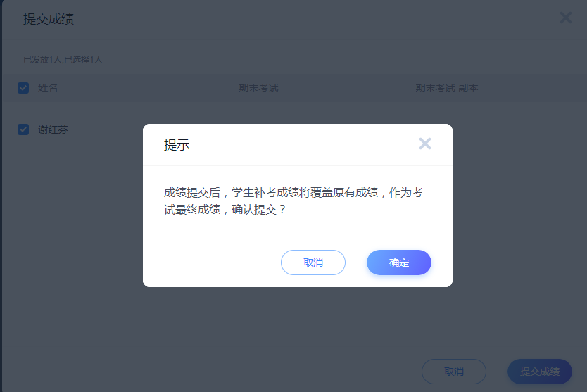
Task: Click the student name 谢红芬
Action: (53, 130)
